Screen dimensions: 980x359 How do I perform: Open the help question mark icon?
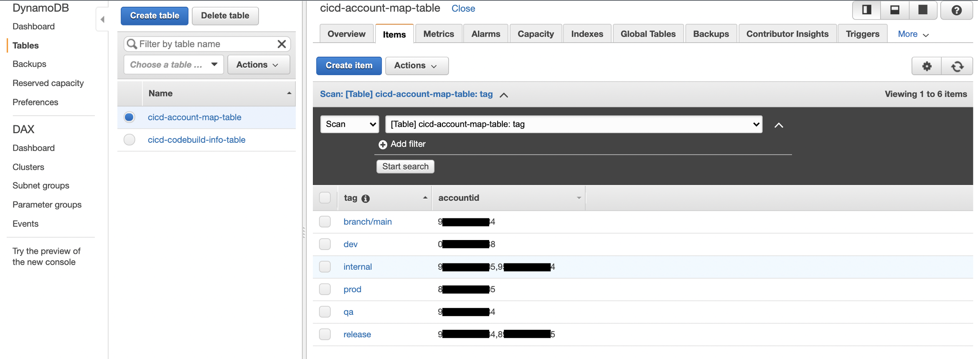[x=957, y=10]
